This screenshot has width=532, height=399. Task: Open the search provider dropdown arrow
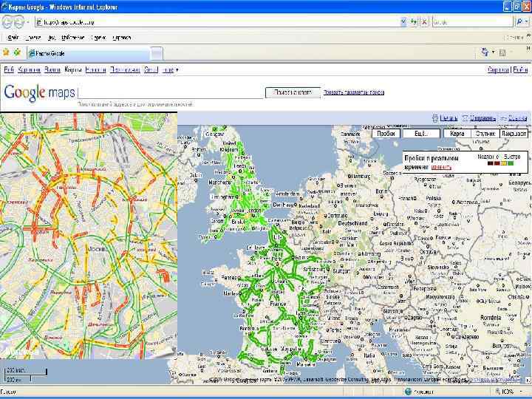tap(527, 22)
